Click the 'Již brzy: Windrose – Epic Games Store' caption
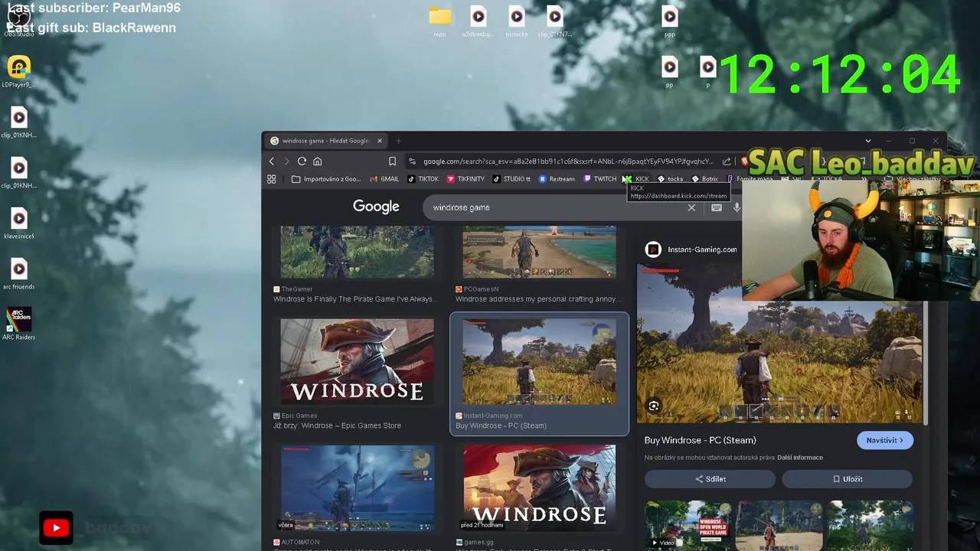Image resolution: width=980 pixels, height=551 pixels. (x=337, y=425)
